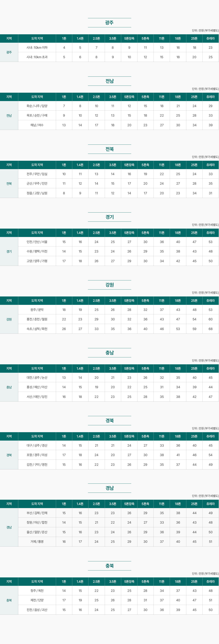Viewport: 219px width, 644px height.
Task: Click the 원주 / 문막 destination cell
Action: coord(37,310)
